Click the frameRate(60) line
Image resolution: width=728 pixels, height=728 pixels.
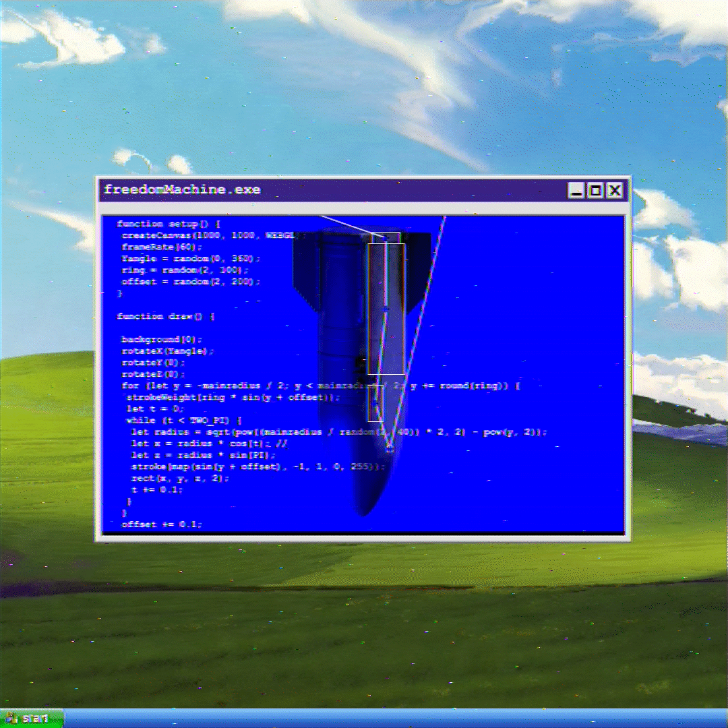tap(162, 247)
